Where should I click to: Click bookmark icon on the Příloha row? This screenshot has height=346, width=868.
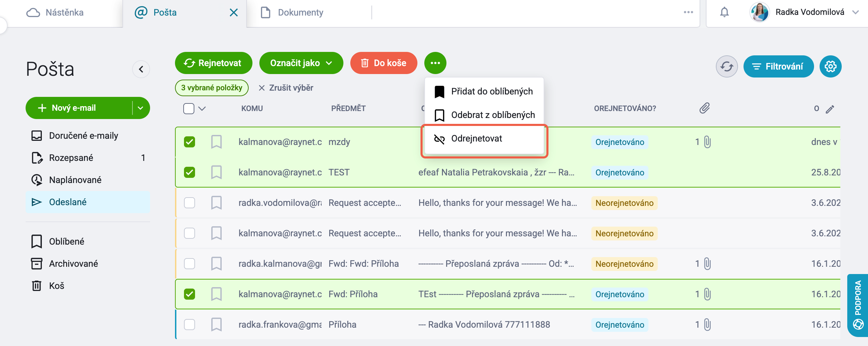coord(216,325)
